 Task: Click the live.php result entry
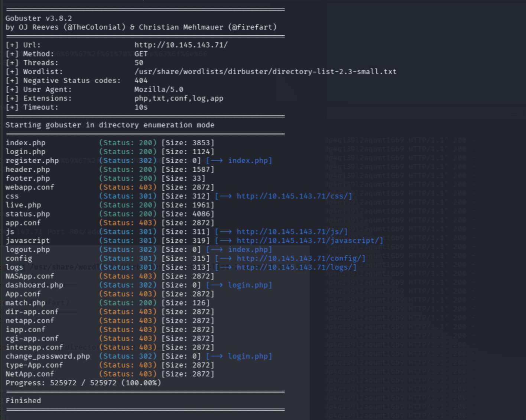coord(23,205)
